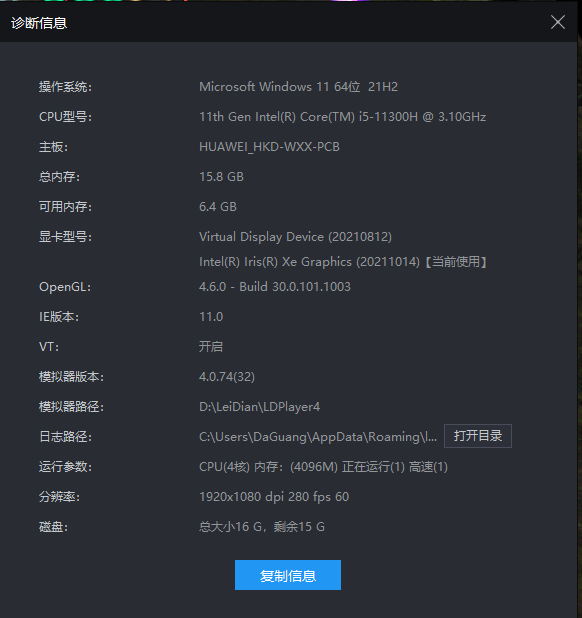
Task: Click the 操作系统 label
Action: [x=65, y=87]
